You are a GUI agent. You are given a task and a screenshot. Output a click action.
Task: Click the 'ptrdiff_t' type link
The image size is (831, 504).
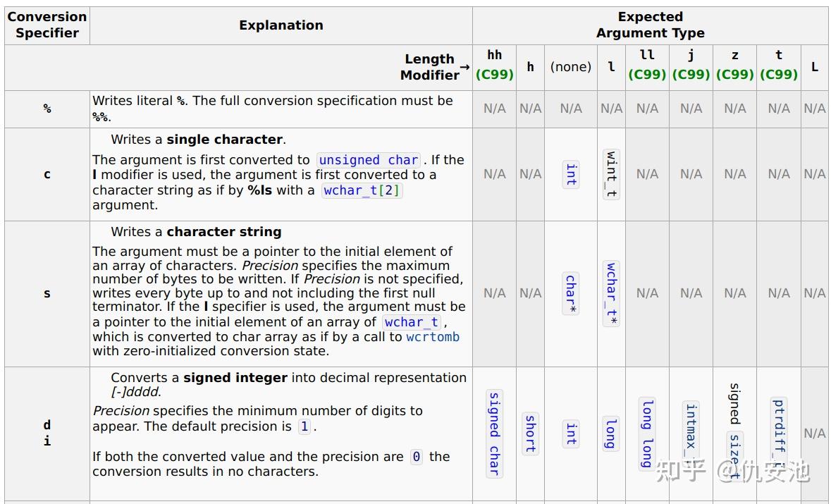[x=779, y=434]
